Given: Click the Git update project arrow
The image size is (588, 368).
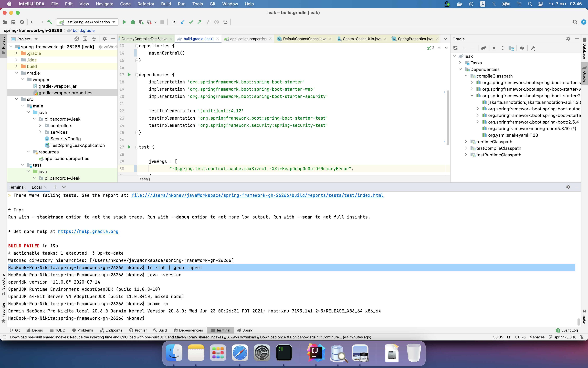Looking at the screenshot, I should 182,22.
